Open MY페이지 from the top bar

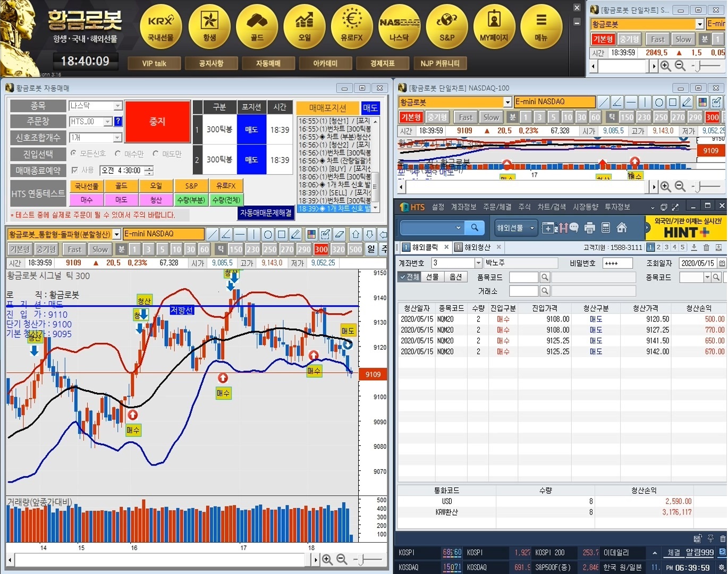click(494, 26)
